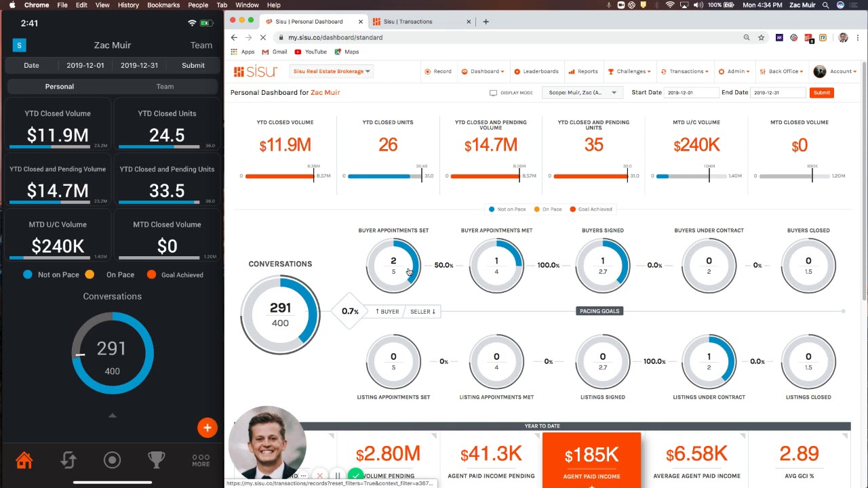Click the browser Back arrow
The height and width of the screenshot is (488, 868).
pyautogui.click(x=234, y=37)
